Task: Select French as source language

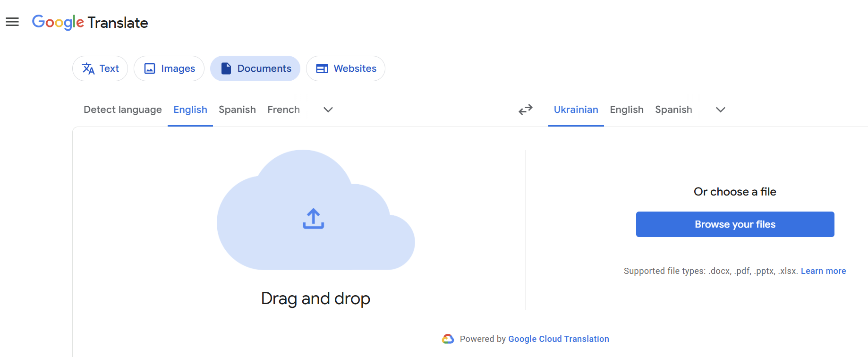Action: pyautogui.click(x=283, y=110)
